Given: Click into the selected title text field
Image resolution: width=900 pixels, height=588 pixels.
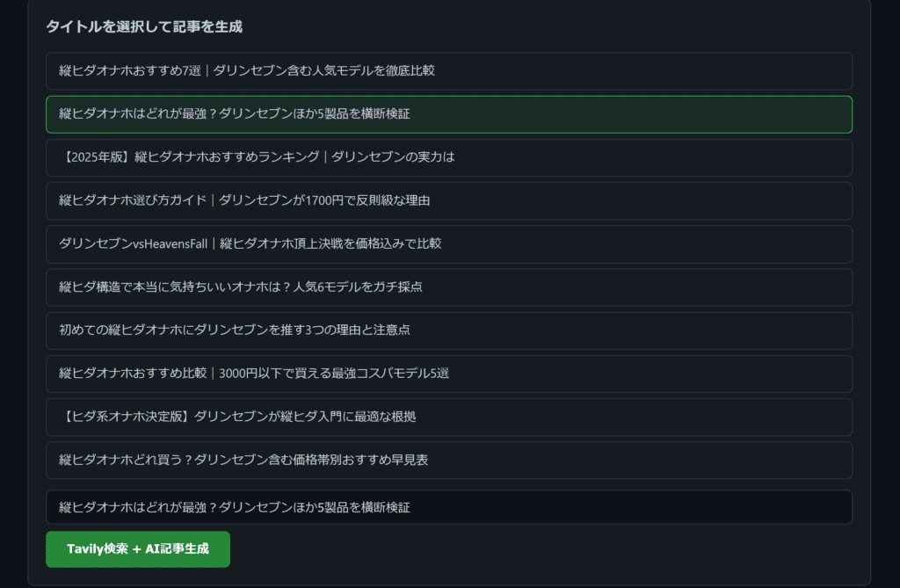Looking at the screenshot, I should pyautogui.click(x=448, y=507).
